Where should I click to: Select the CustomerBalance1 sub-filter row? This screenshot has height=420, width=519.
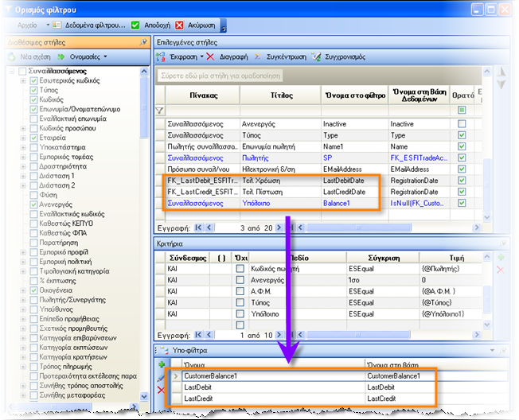[339, 376]
